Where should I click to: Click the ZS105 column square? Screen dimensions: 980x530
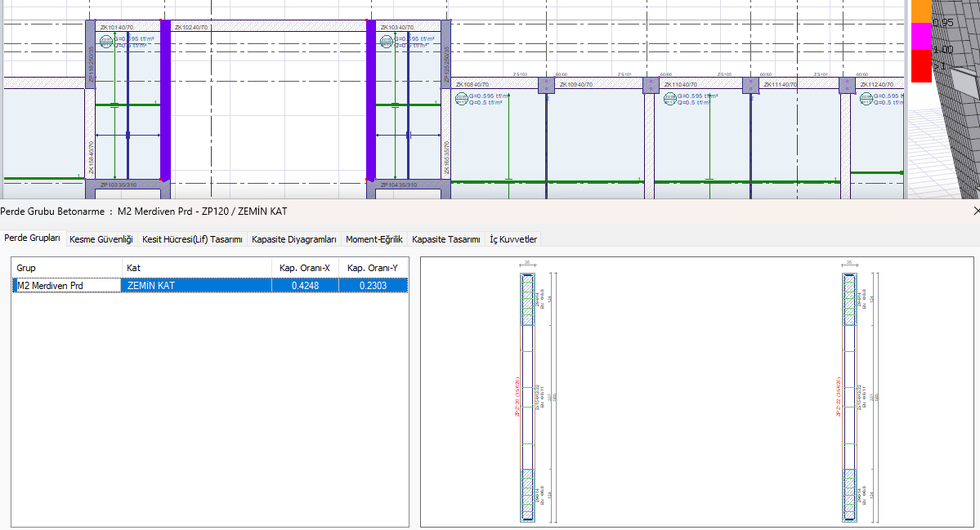[x=750, y=86]
